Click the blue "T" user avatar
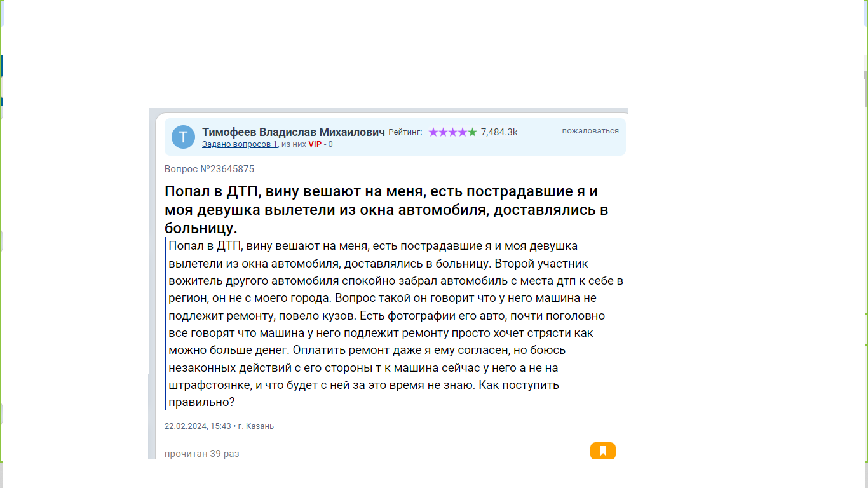868x488 pixels. pyautogui.click(x=183, y=137)
